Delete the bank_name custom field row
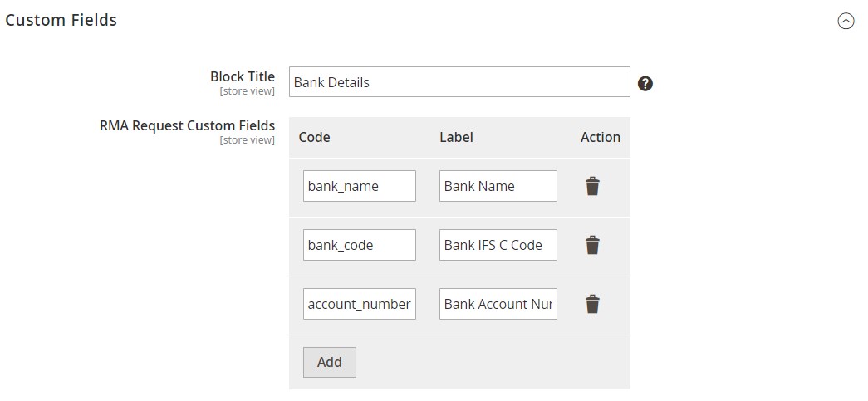 tap(591, 186)
